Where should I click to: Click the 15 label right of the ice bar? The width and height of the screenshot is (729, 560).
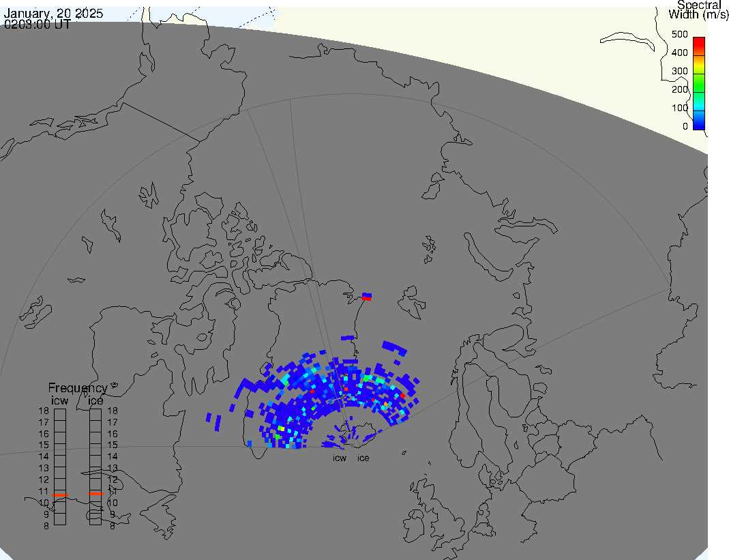click(113, 445)
